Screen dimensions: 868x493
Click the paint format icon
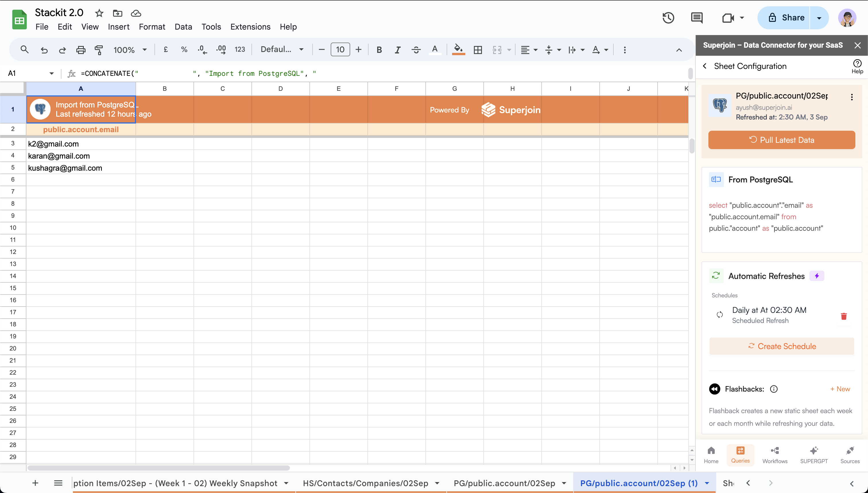(99, 50)
